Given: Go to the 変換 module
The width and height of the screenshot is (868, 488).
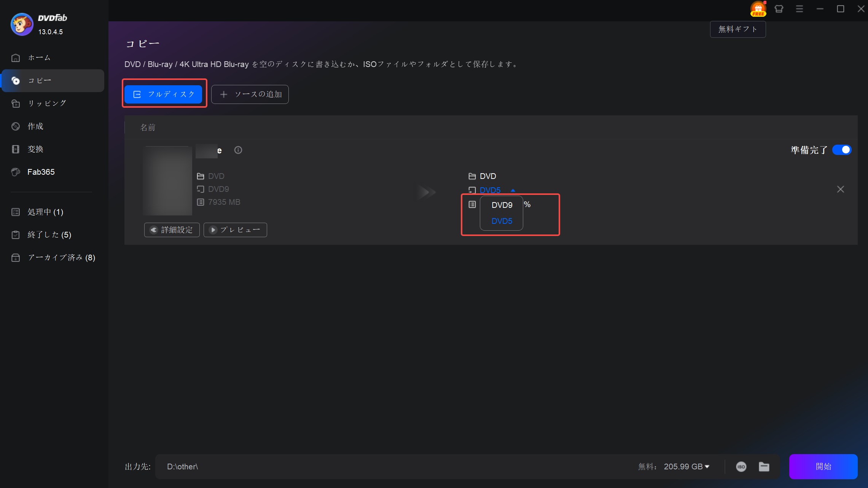Looking at the screenshot, I should 35,149.
